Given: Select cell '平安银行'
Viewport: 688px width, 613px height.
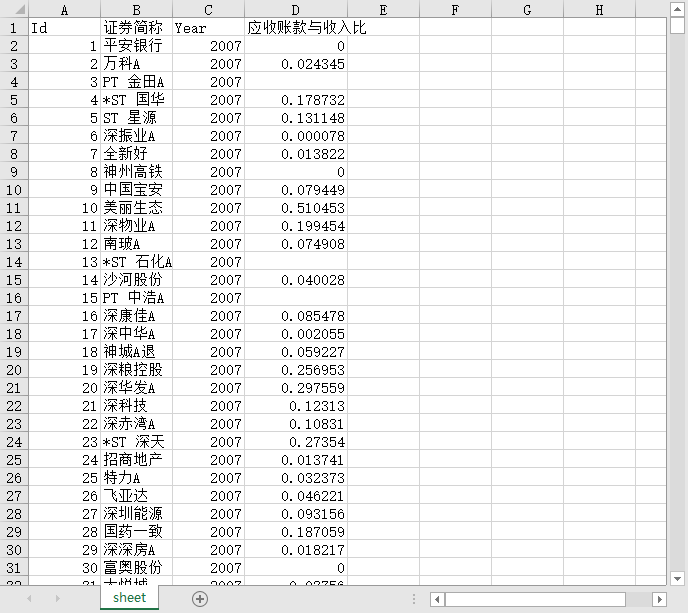Looking at the screenshot, I should (x=136, y=46).
